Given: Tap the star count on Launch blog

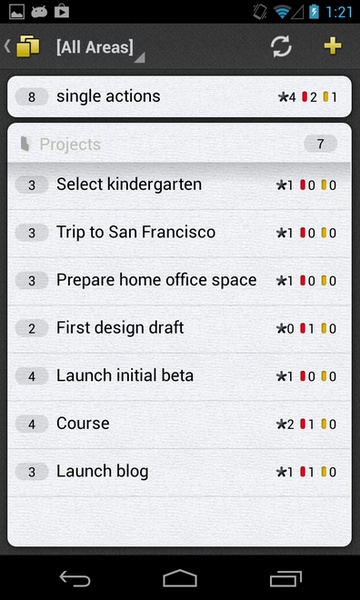Looking at the screenshot, I should click(x=285, y=472).
